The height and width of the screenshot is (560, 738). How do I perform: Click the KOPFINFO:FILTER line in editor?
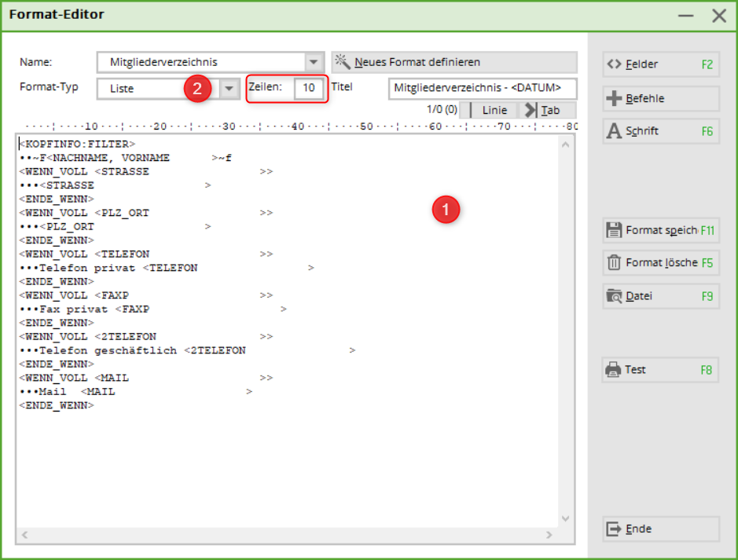78,145
